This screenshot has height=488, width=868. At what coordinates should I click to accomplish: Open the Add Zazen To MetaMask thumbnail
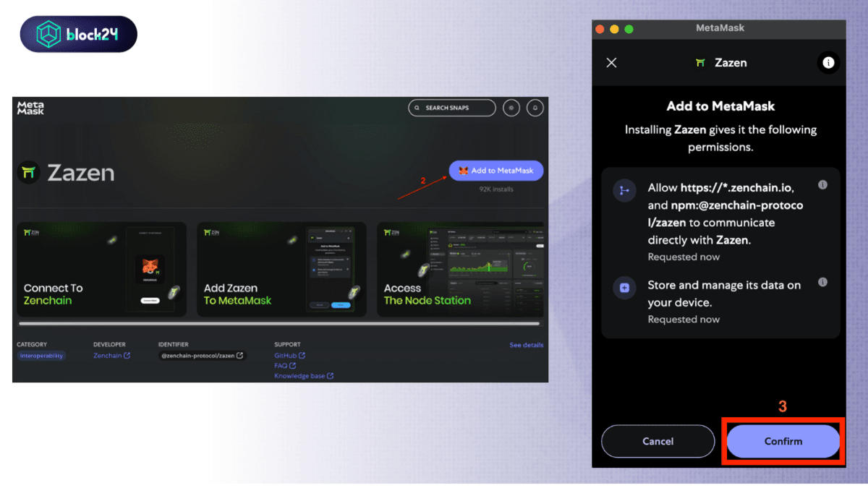click(281, 269)
